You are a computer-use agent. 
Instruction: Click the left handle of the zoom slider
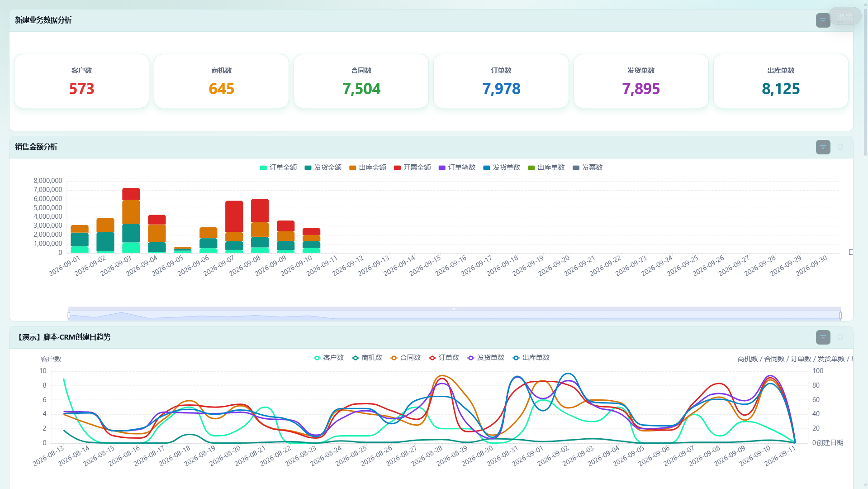[x=69, y=315]
